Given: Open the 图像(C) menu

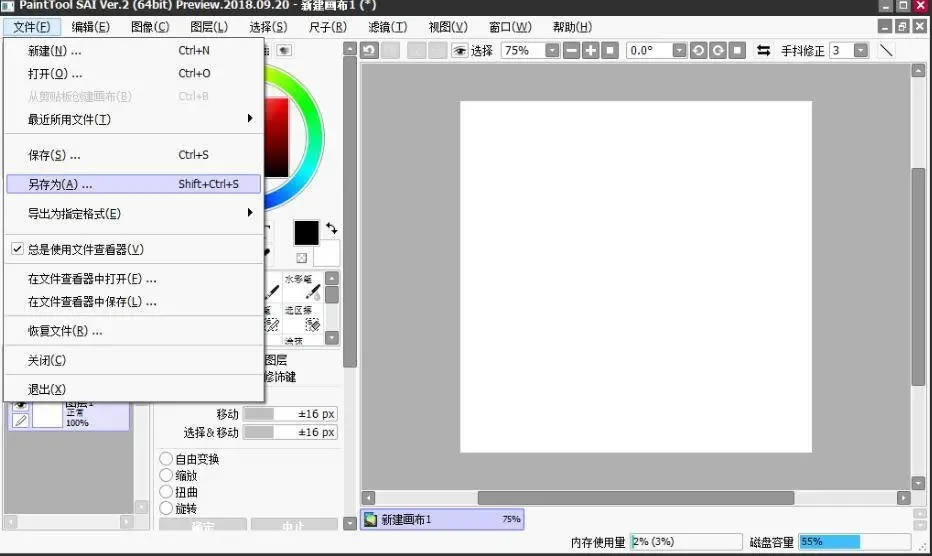Looking at the screenshot, I should 150,27.
